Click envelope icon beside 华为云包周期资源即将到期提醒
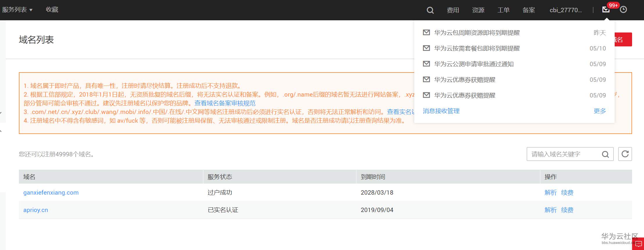 point(426,32)
